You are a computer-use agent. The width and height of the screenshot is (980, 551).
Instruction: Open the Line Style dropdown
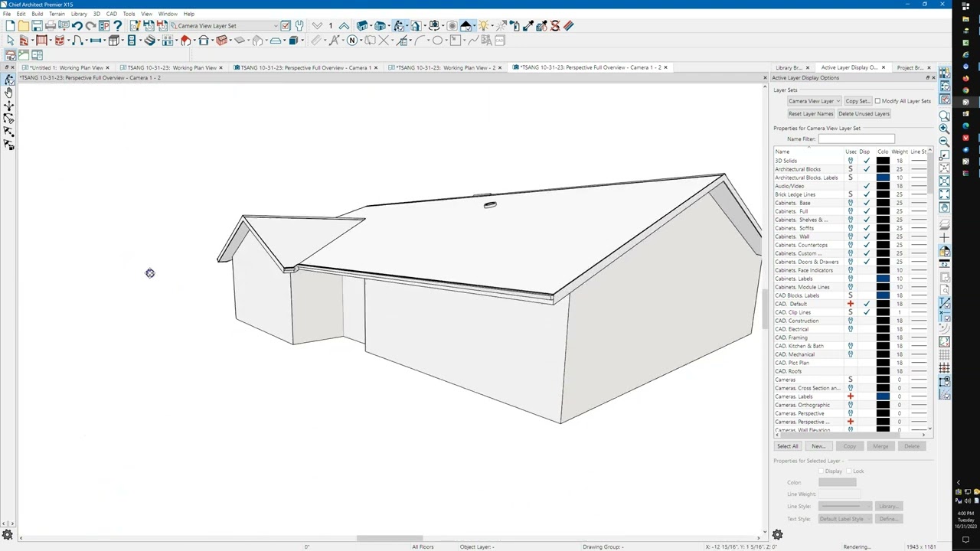pyautogui.click(x=845, y=506)
